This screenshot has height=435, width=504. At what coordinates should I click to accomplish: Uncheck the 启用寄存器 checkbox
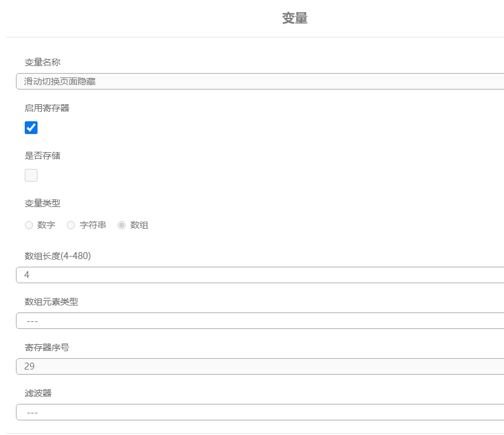pyautogui.click(x=31, y=128)
